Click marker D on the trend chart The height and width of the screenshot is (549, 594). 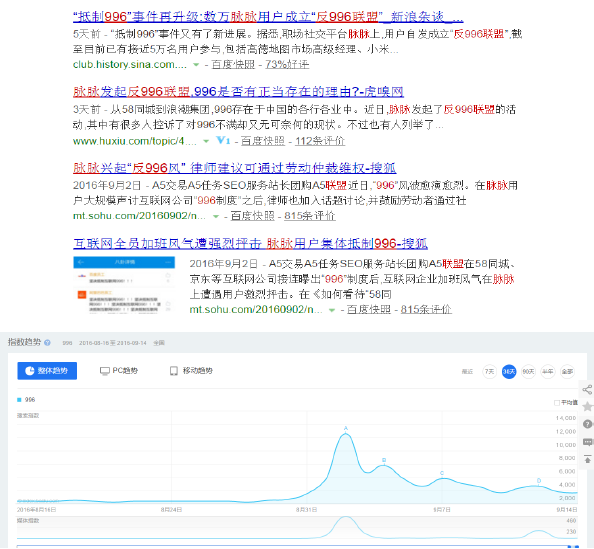point(539,481)
